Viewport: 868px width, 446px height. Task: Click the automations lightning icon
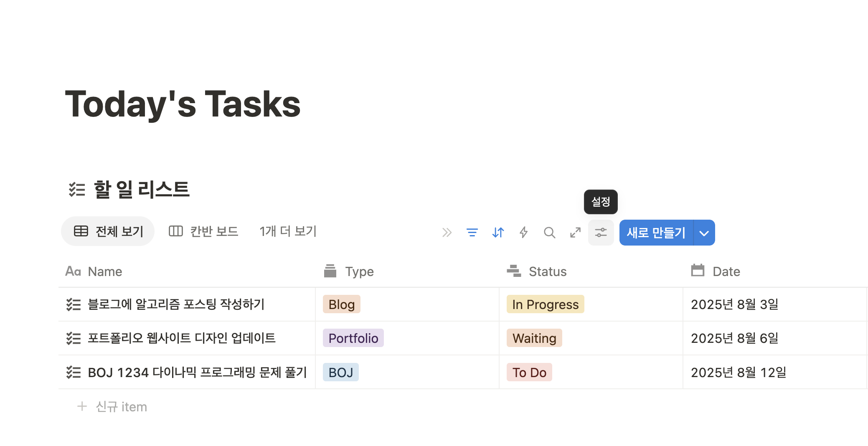pyautogui.click(x=523, y=233)
